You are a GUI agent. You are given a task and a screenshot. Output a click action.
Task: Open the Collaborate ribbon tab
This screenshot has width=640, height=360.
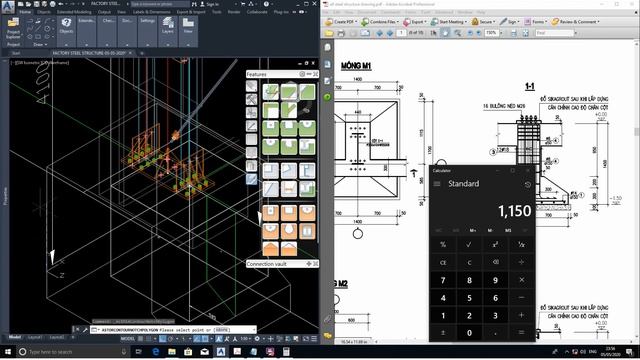pos(257,12)
